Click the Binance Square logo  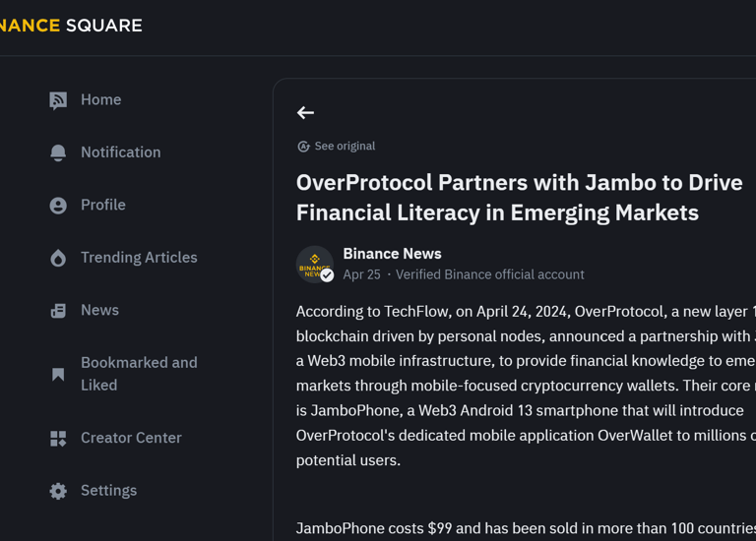pyautogui.click(x=71, y=26)
